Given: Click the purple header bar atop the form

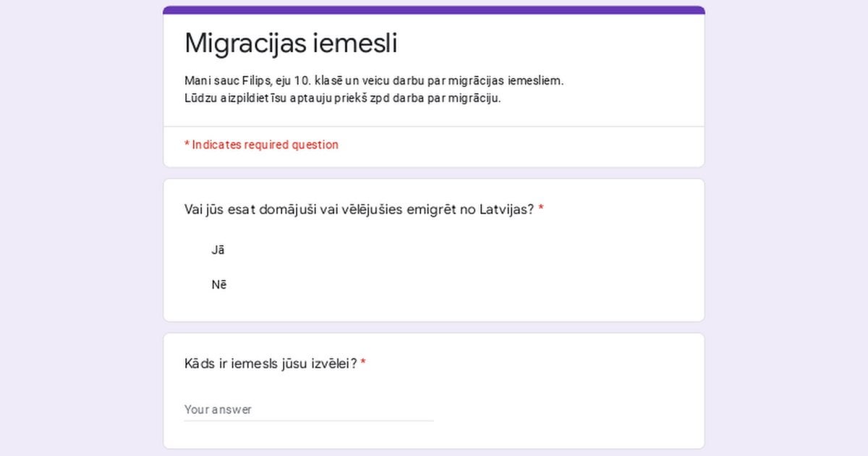Looking at the screenshot, I should click(434, 10).
